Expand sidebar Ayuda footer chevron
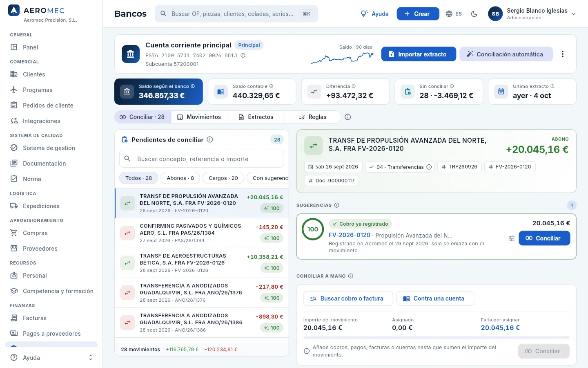 tap(91, 358)
